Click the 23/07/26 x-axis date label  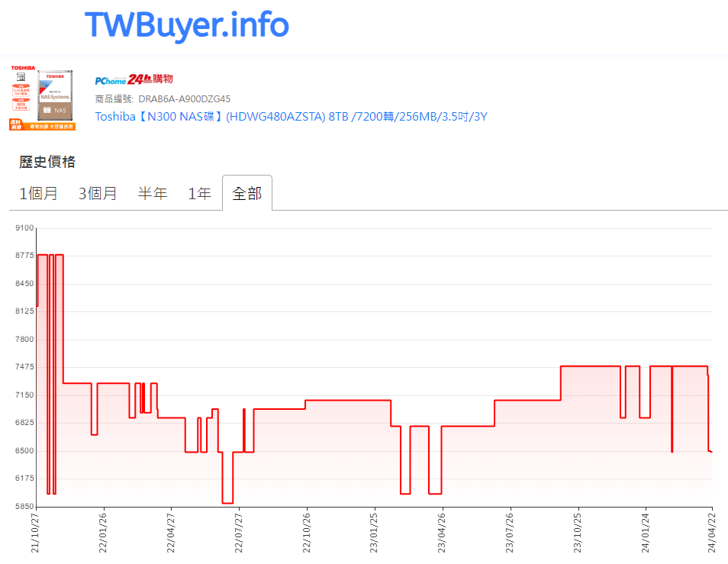(x=509, y=533)
